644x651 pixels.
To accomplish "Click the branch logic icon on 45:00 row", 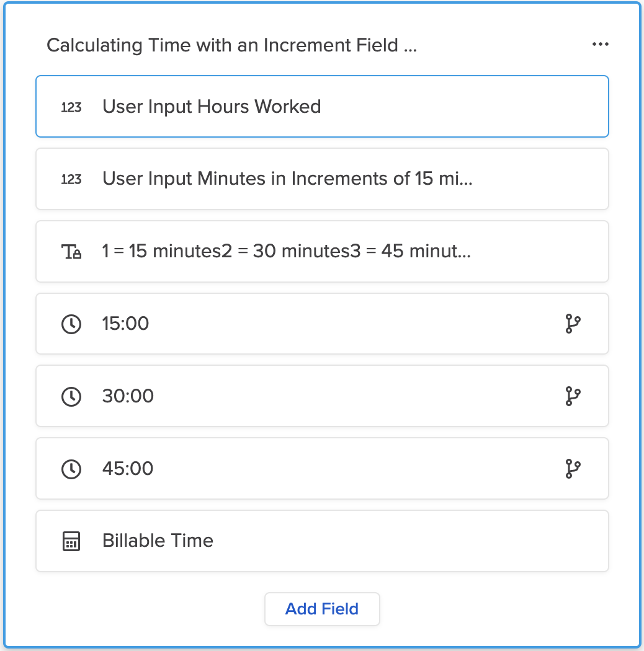I will click(573, 469).
